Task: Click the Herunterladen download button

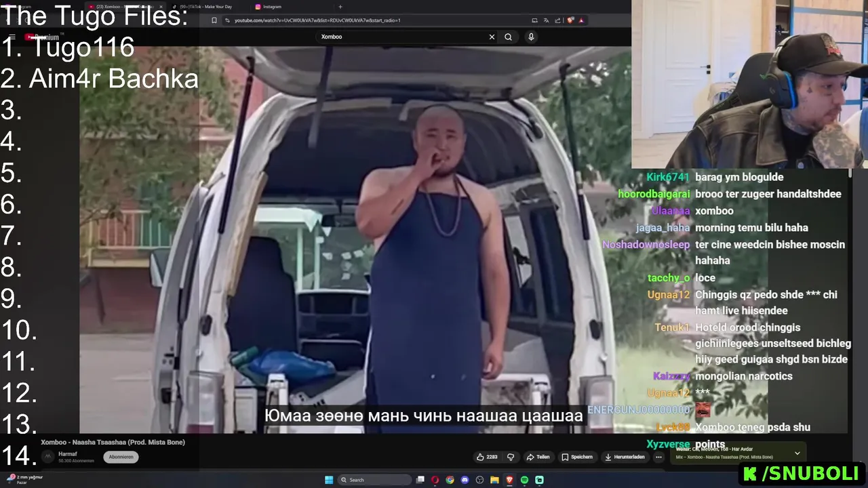Action: click(x=625, y=457)
